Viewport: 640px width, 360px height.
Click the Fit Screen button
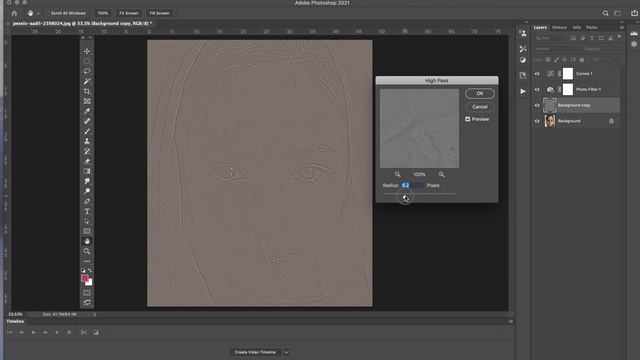click(x=129, y=13)
